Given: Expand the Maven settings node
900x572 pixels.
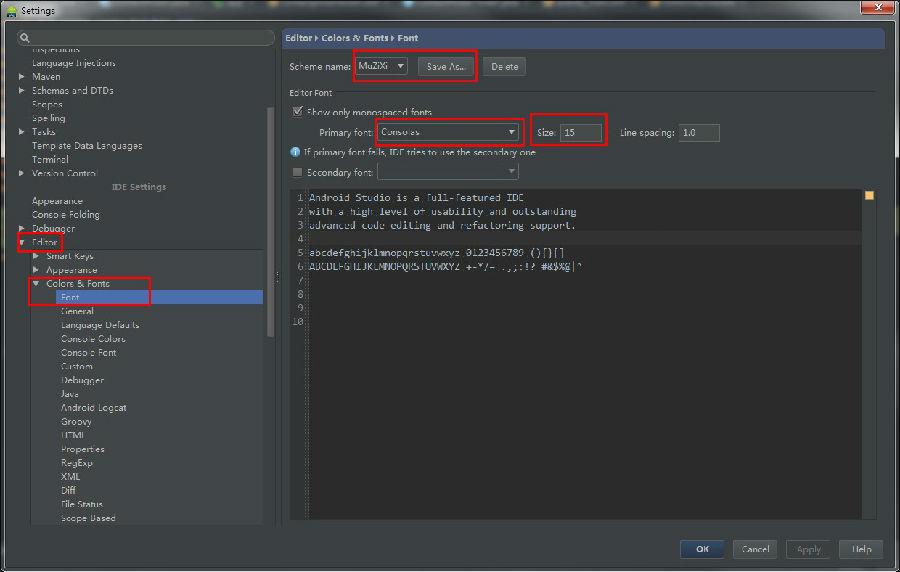Looking at the screenshot, I should (22, 76).
